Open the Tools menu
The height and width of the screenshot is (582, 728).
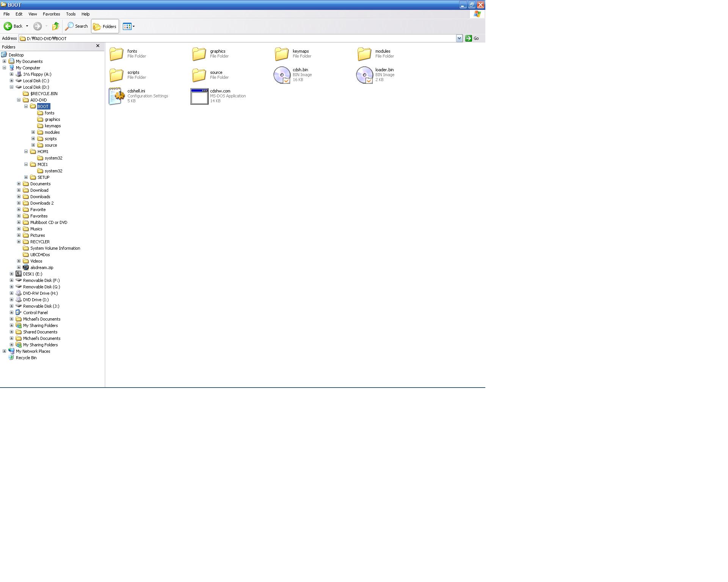pos(71,14)
